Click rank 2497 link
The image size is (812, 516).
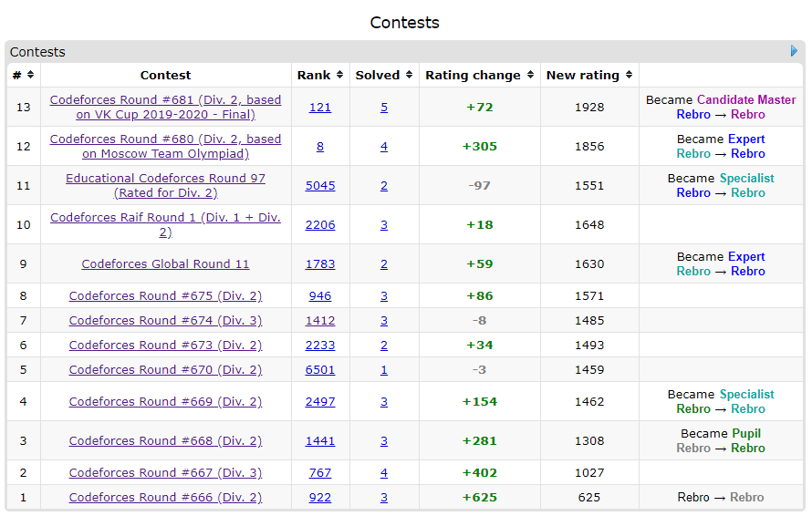pos(320,402)
